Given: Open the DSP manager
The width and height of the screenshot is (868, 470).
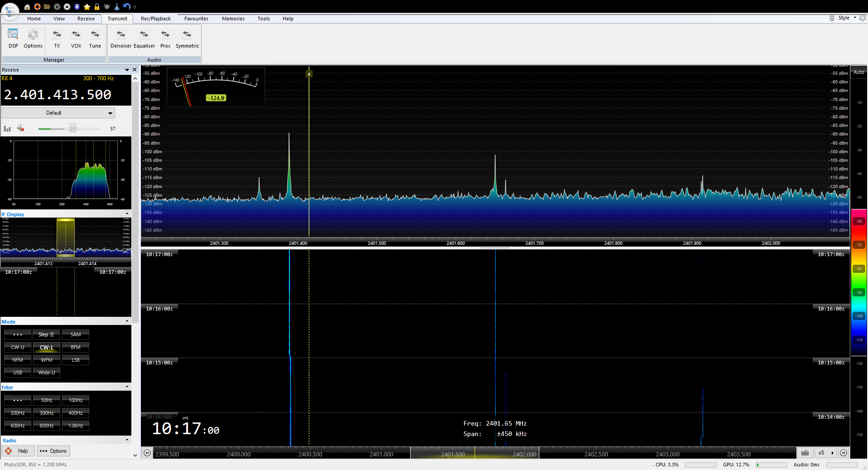Looking at the screenshot, I should [13, 39].
